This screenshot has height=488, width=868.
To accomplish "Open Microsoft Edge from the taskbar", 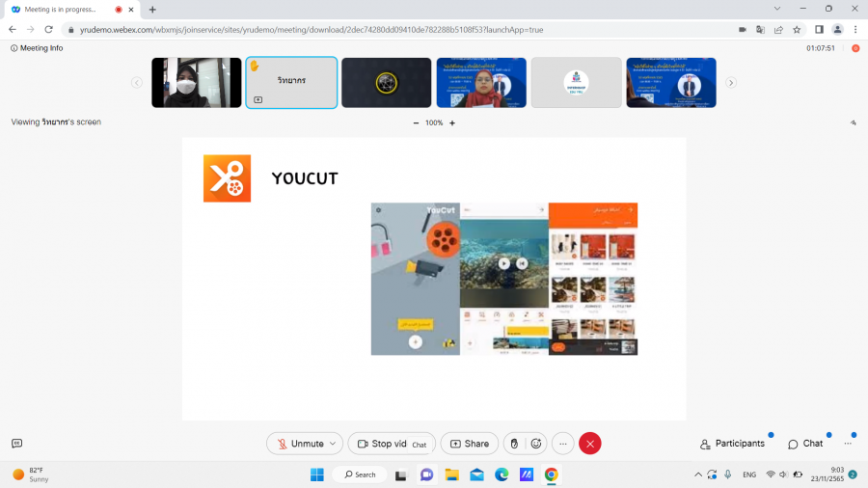I will [502, 474].
